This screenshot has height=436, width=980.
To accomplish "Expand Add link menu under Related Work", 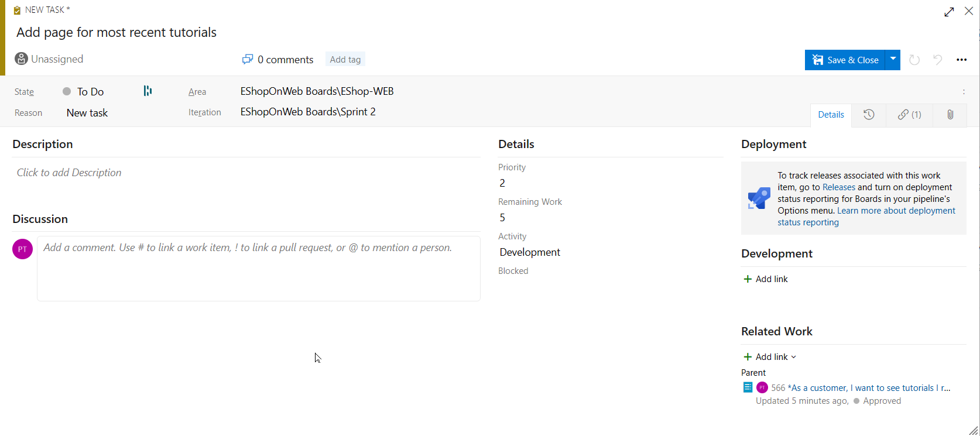I will (x=770, y=357).
